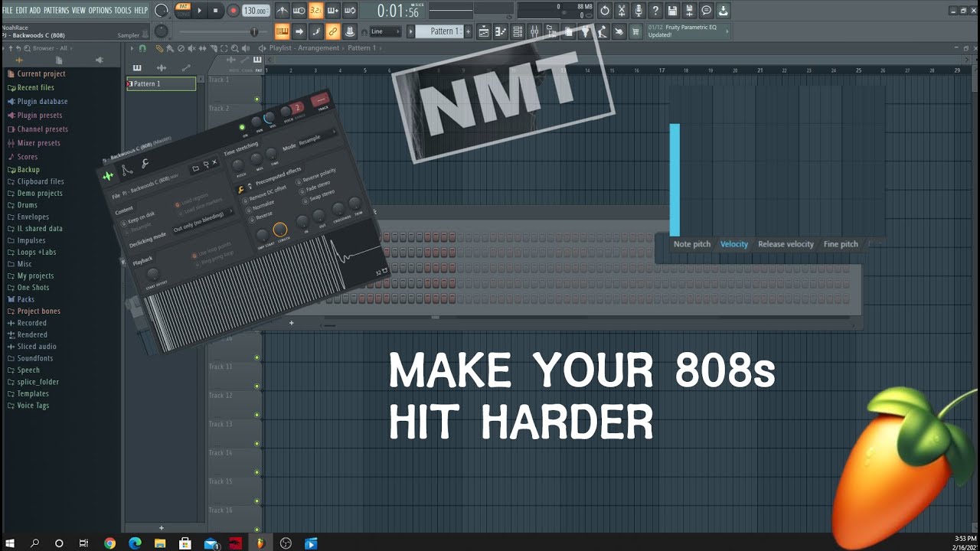Open File Explorer from the taskbar
The width and height of the screenshot is (980, 551).
(x=160, y=543)
